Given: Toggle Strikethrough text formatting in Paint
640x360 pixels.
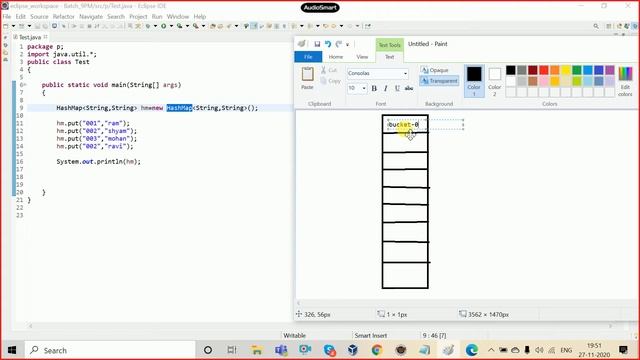Looking at the screenshot, I should pyautogui.click(x=409, y=88).
